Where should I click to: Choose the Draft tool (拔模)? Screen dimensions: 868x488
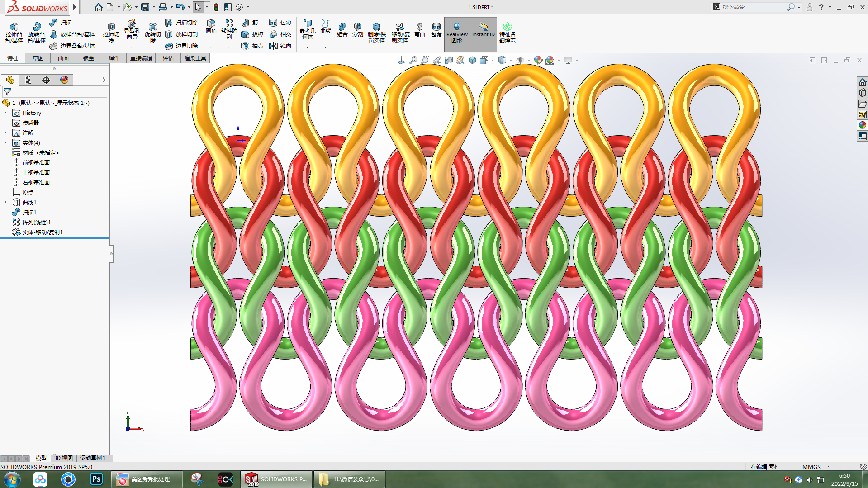[x=252, y=34]
